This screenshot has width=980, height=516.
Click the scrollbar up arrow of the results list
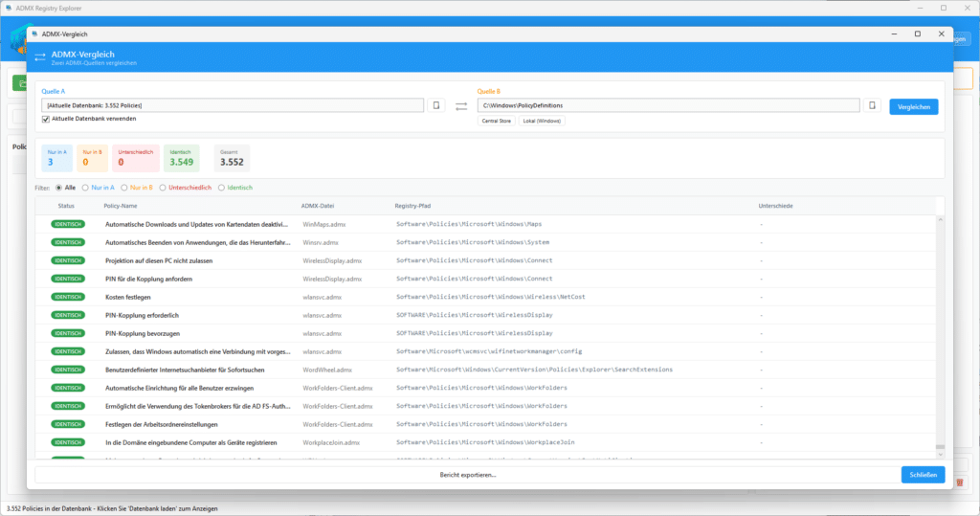[x=940, y=219]
